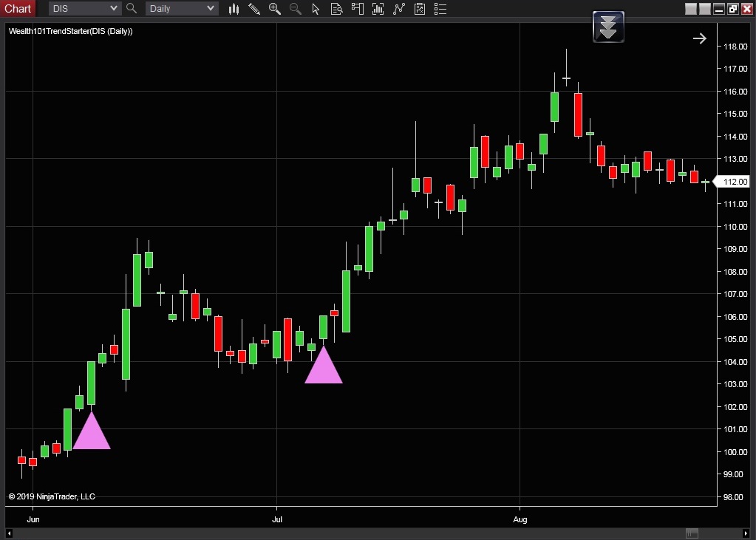This screenshot has width=756, height=540.
Task: Expand the Daily interval dropdown
Action: coord(211,9)
